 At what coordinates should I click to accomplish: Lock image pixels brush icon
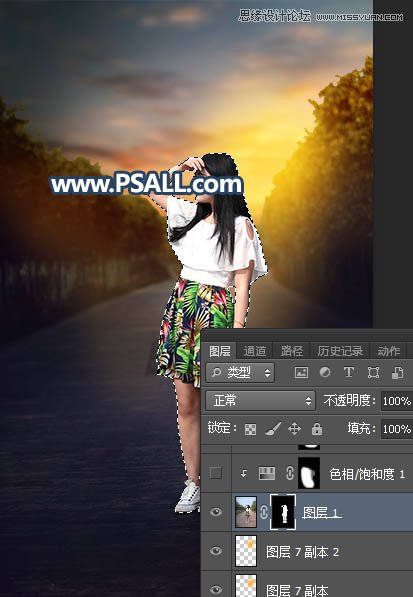point(273,429)
